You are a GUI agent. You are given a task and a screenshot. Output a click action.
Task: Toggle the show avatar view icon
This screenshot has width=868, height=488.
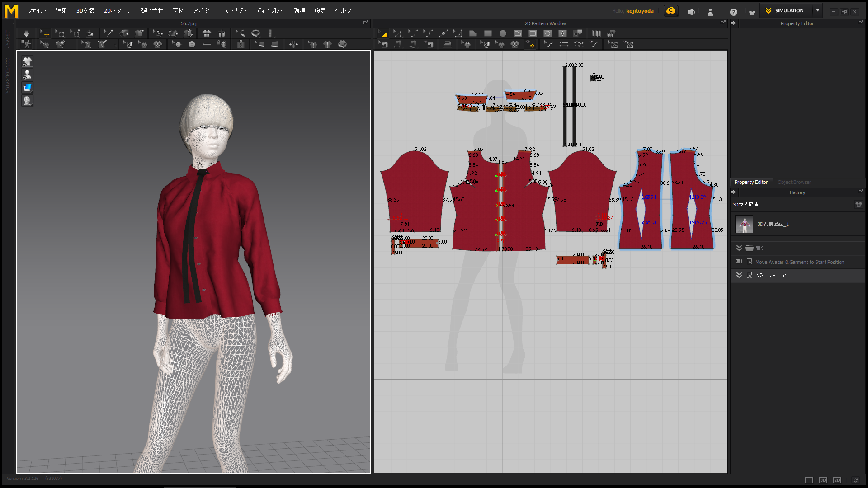(x=27, y=75)
